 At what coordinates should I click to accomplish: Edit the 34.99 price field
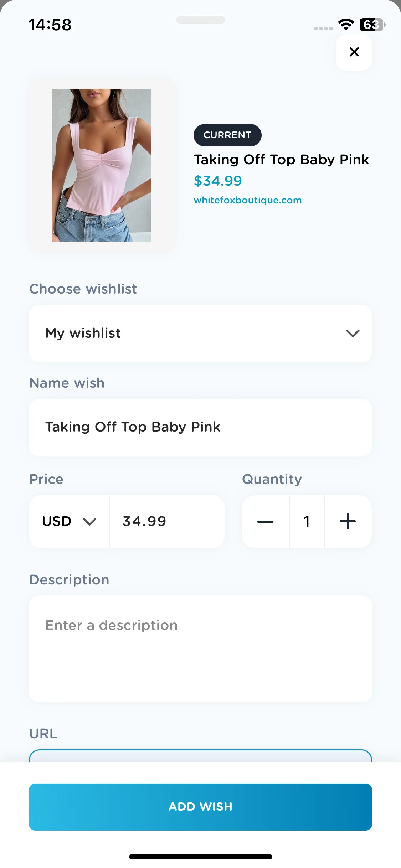tap(167, 521)
